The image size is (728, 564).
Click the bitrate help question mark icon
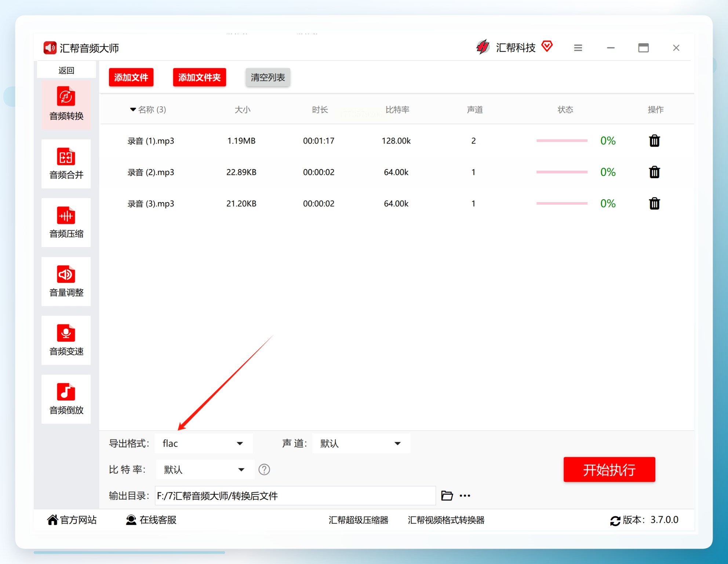264,469
